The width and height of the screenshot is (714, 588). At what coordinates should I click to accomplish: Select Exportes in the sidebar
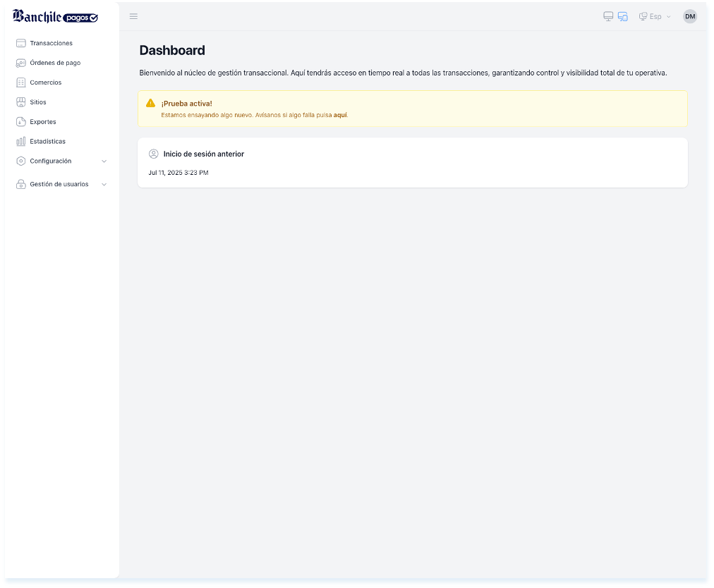[43, 121]
